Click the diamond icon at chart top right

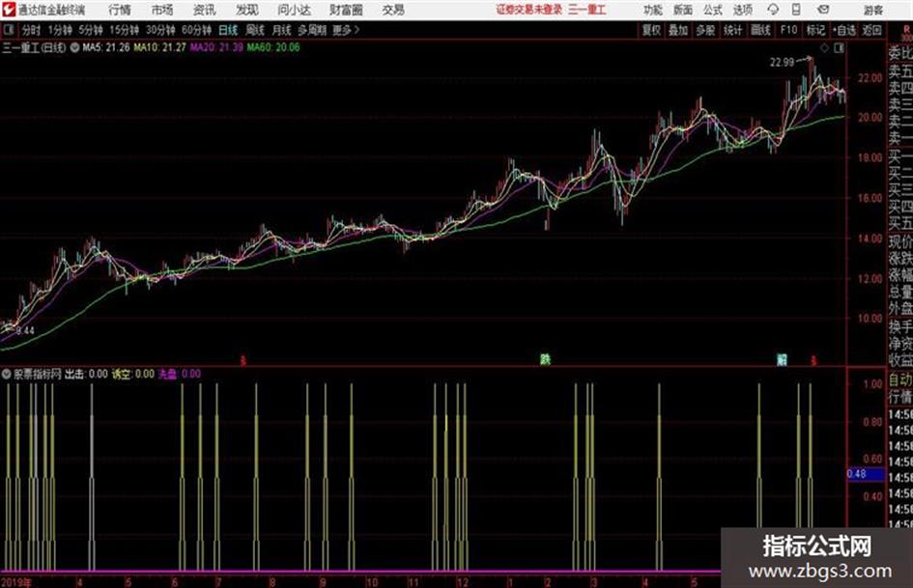coord(824,48)
